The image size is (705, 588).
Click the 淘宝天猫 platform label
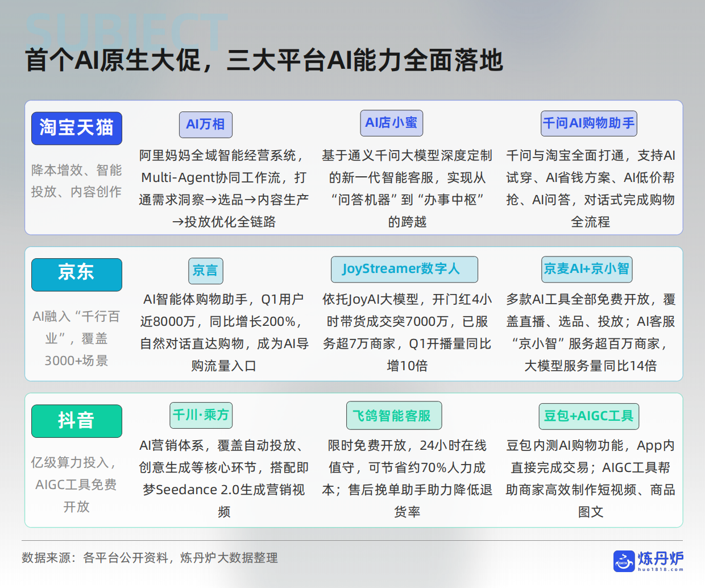pyautogui.click(x=77, y=128)
